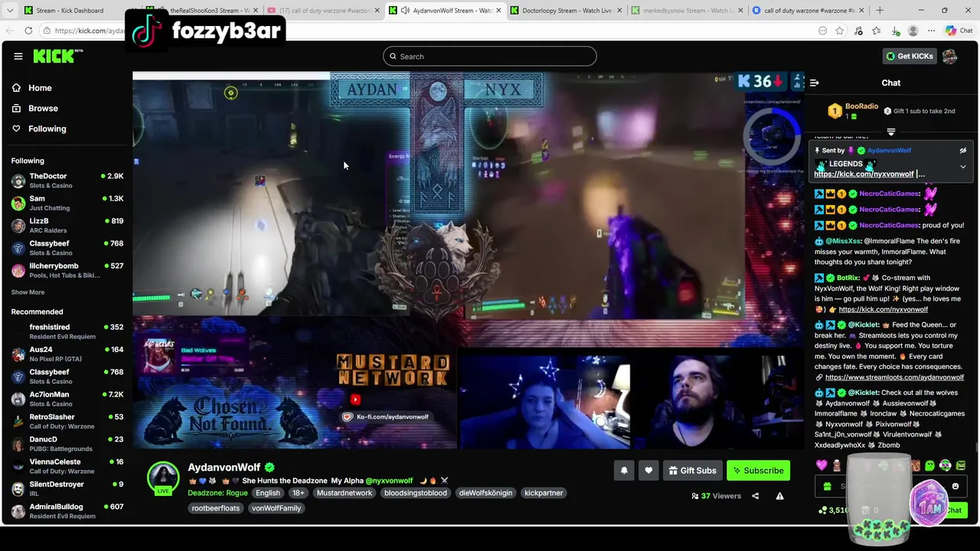Screen dimensions: 980x551
Task: Open the user avatar menu top right
Action: coord(950,56)
